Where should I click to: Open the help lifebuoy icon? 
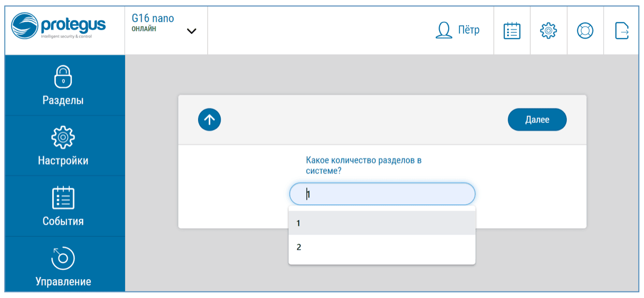pyautogui.click(x=585, y=31)
